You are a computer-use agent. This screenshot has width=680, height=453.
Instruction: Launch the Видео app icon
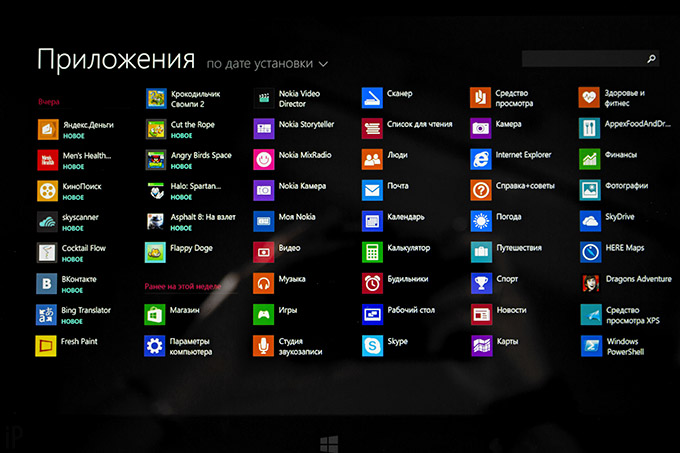[x=264, y=253]
